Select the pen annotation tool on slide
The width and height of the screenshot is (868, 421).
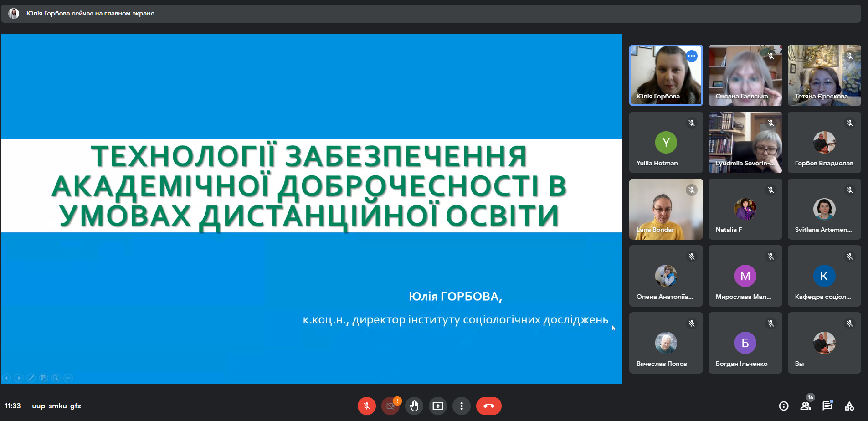[x=31, y=378]
